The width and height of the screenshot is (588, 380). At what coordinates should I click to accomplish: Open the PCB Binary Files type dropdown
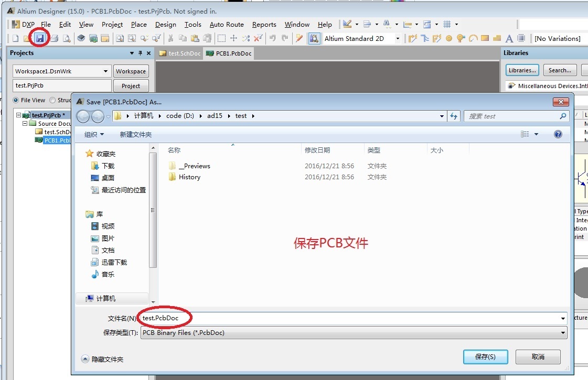click(x=563, y=333)
